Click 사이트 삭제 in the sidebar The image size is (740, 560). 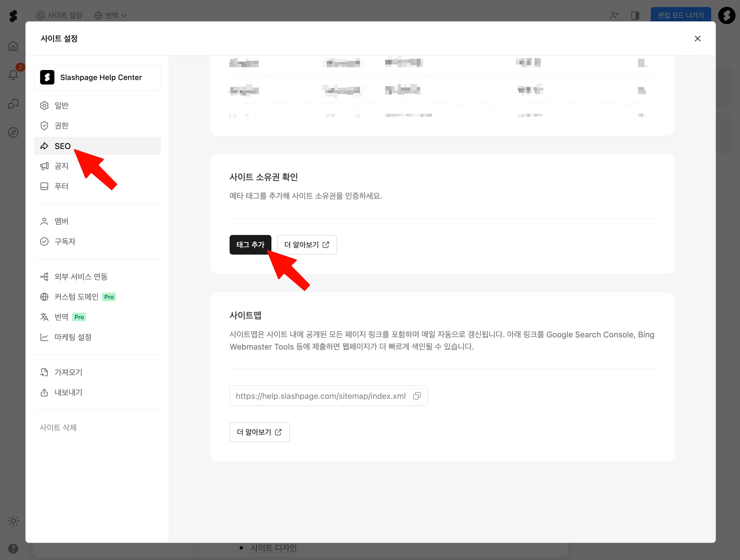(58, 427)
